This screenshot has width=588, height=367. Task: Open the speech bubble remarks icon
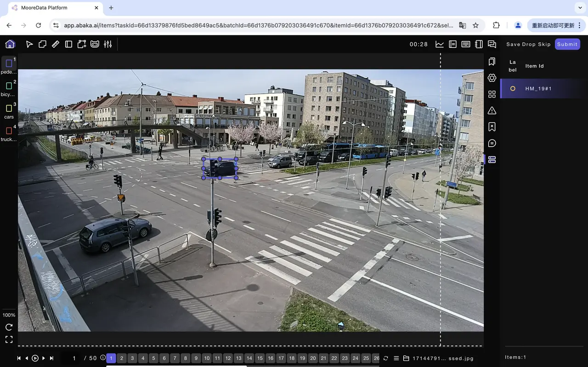(492, 143)
